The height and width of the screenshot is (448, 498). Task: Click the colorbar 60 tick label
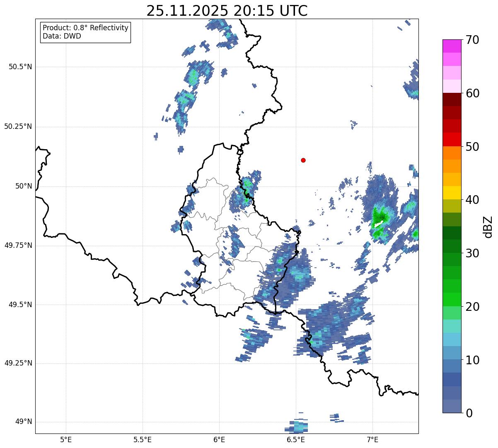(x=472, y=93)
